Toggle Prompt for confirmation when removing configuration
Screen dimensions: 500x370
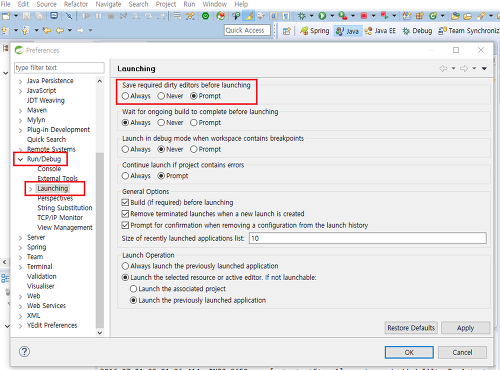(x=125, y=225)
